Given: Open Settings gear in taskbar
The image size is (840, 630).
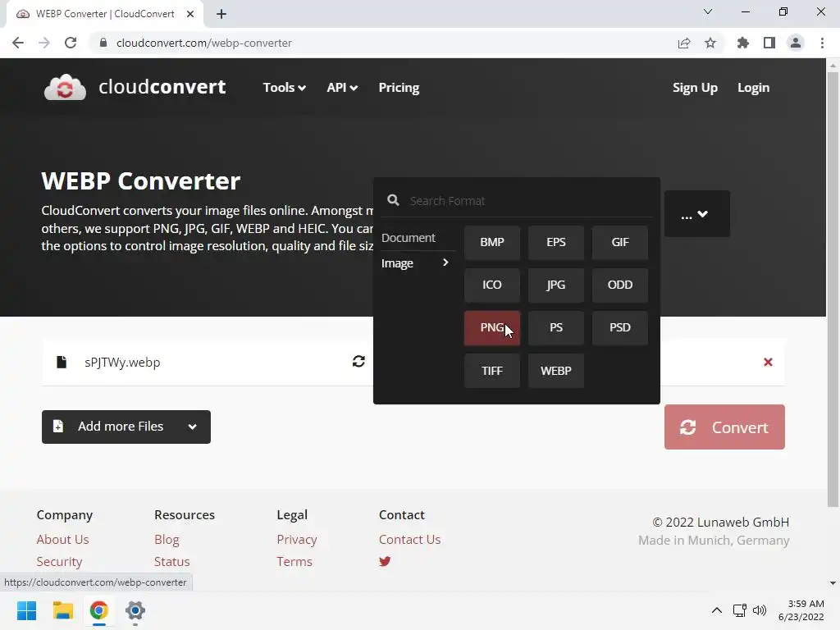Looking at the screenshot, I should tap(135, 610).
